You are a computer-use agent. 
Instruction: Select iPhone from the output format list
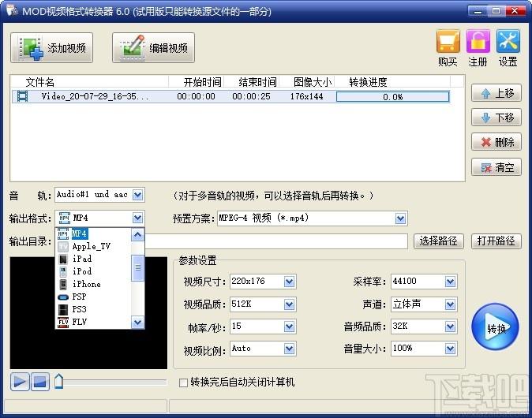pyautogui.click(x=87, y=284)
